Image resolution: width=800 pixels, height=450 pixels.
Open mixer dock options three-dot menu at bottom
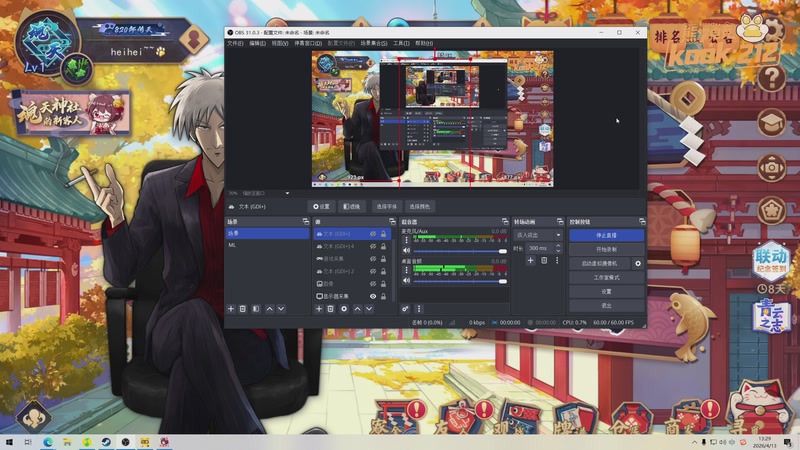(x=419, y=309)
